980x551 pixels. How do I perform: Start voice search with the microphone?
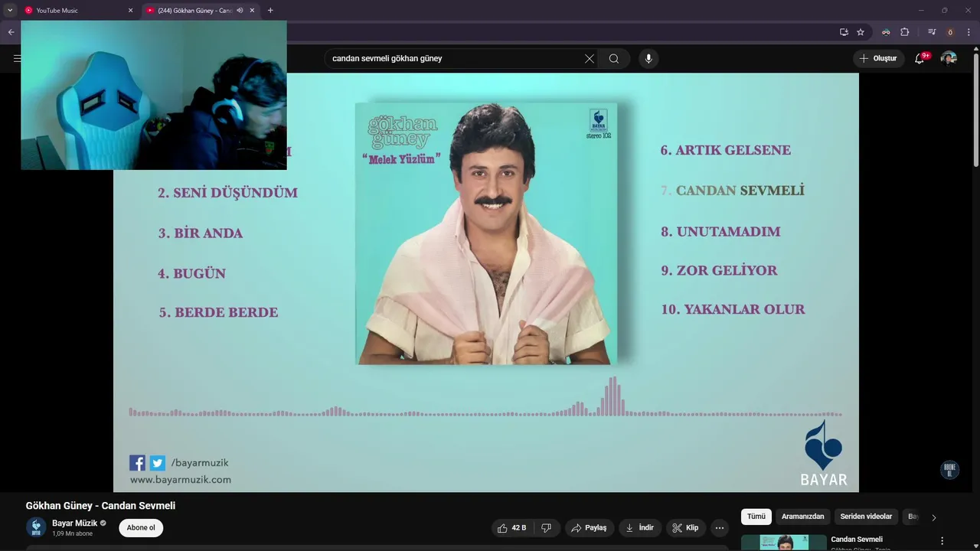tap(648, 58)
